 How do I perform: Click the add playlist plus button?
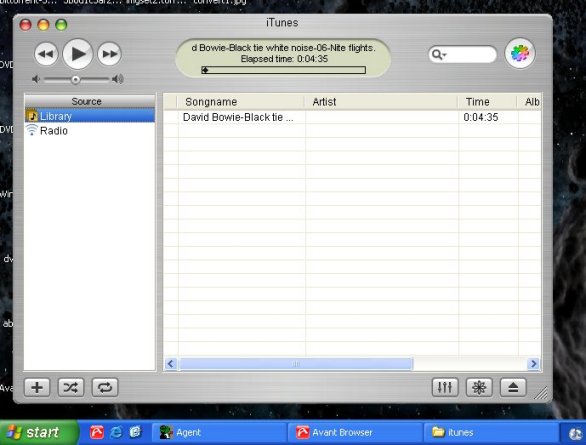tap(37, 387)
